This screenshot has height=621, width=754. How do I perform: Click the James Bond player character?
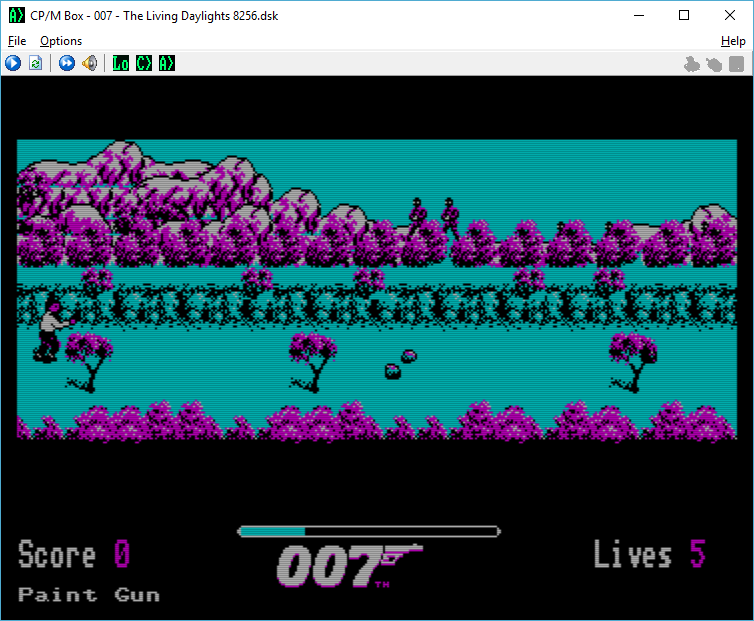[52, 330]
